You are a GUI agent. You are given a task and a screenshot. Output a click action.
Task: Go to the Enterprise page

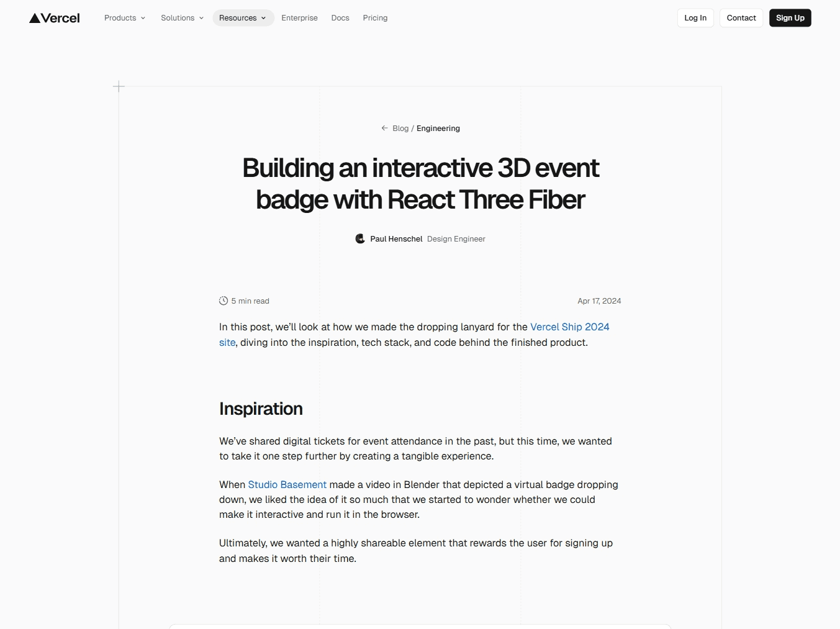pyautogui.click(x=299, y=18)
